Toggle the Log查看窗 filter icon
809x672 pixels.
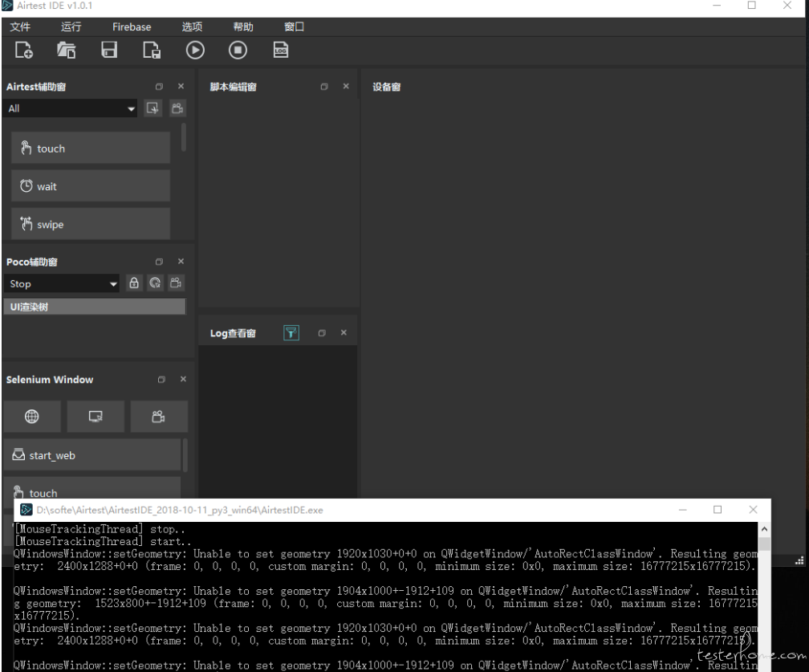point(291,333)
